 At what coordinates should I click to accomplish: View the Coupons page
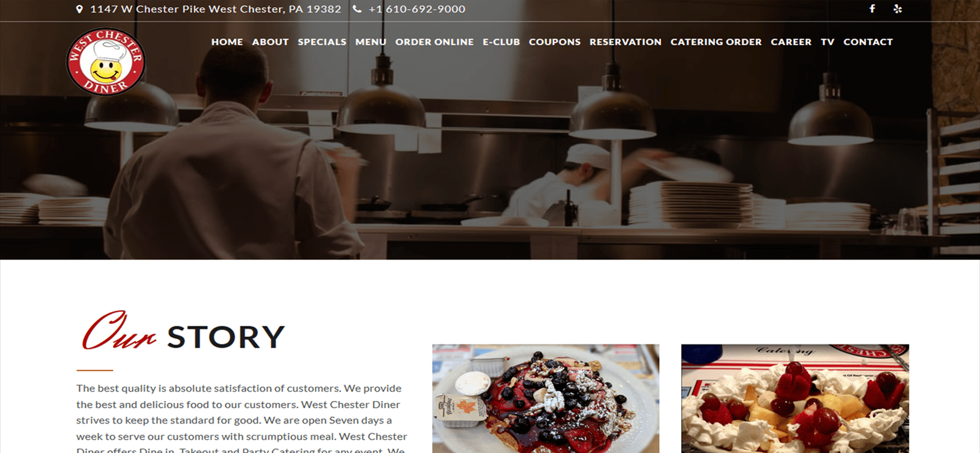click(x=555, y=42)
